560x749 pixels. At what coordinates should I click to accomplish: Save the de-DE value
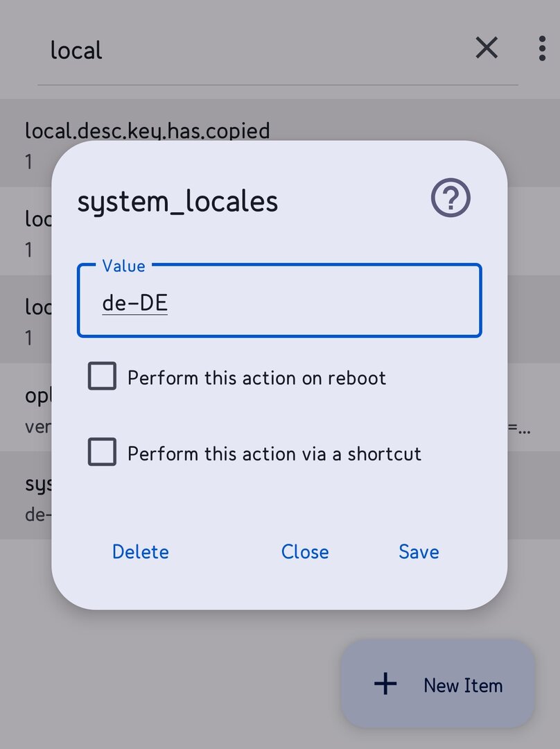click(x=419, y=552)
